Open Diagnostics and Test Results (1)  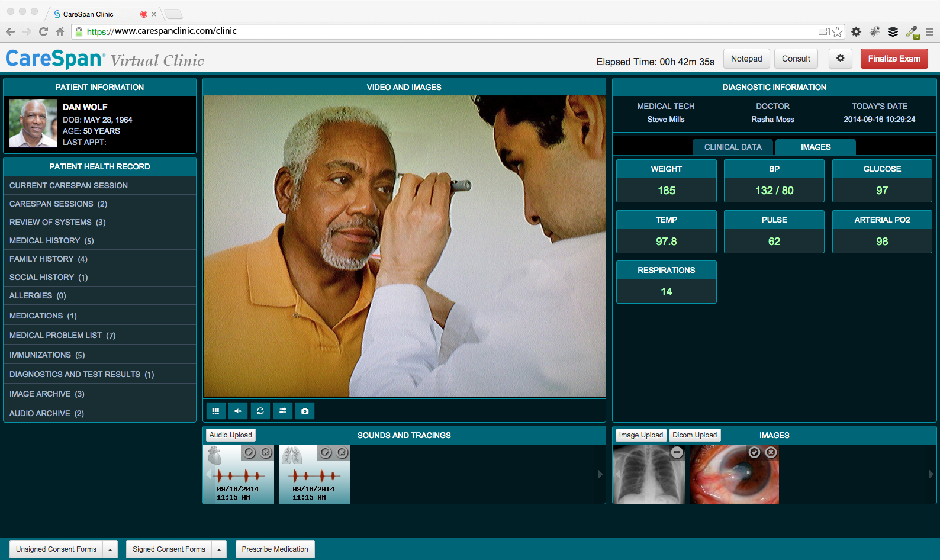pos(99,374)
